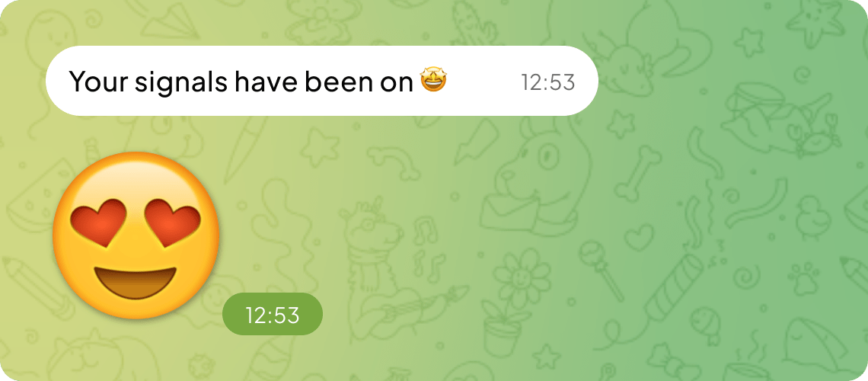Viewport: 868px width, 381px height.
Task: Click the green 12:53 timestamp pill
Action: point(273,315)
